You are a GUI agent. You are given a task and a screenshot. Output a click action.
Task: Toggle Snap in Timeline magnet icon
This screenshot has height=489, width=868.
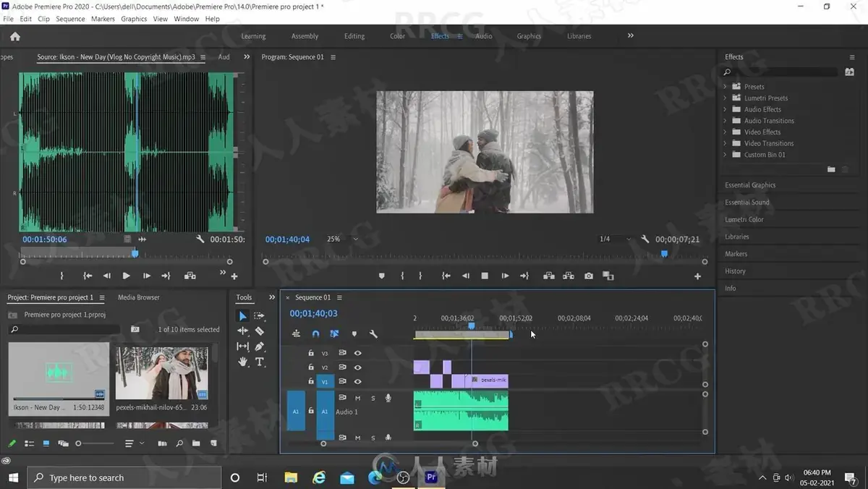pyautogui.click(x=315, y=334)
